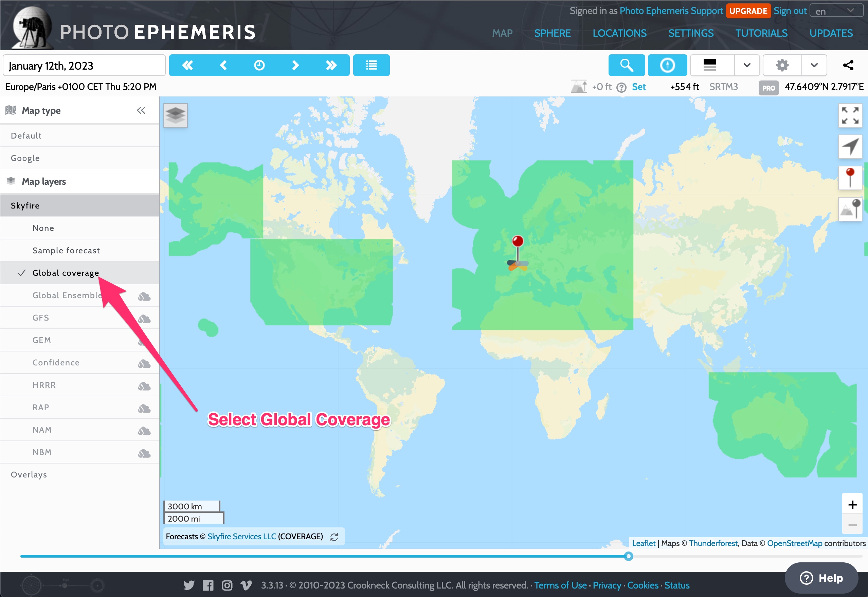The height and width of the screenshot is (597, 868).
Task: Click the compass orientation button
Action: pos(667,65)
